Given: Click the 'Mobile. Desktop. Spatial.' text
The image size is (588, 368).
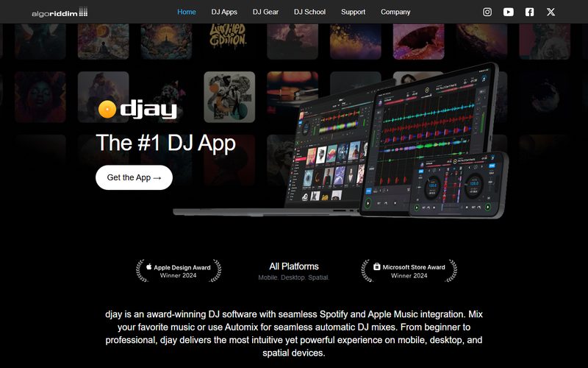Looking at the screenshot, I should pyautogui.click(x=294, y=277).
